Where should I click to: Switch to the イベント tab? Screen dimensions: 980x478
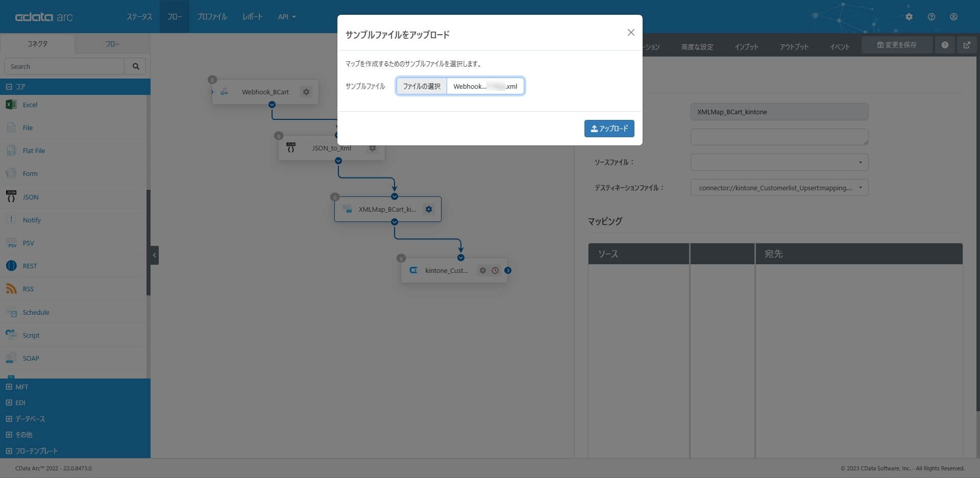tap(840, 47)
